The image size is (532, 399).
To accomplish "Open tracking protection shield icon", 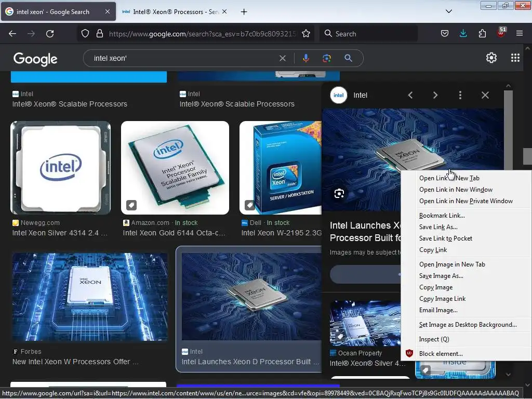I will coord(85,34).
